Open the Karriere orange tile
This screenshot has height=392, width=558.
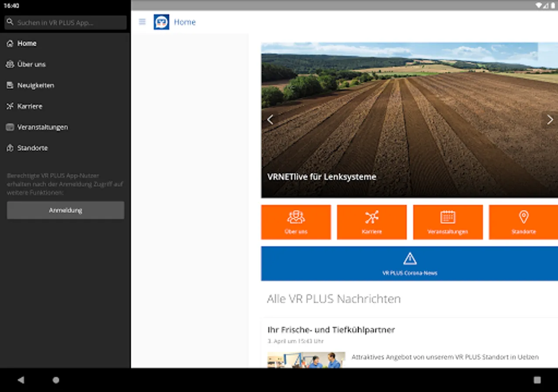(x=372, y=222)
